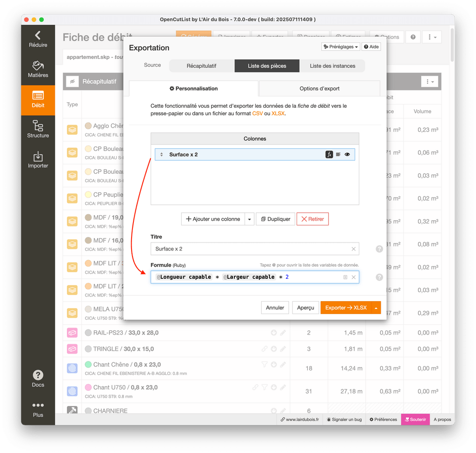
Task: Click the TRINGLE row type icon
Action: click(72, 349)
